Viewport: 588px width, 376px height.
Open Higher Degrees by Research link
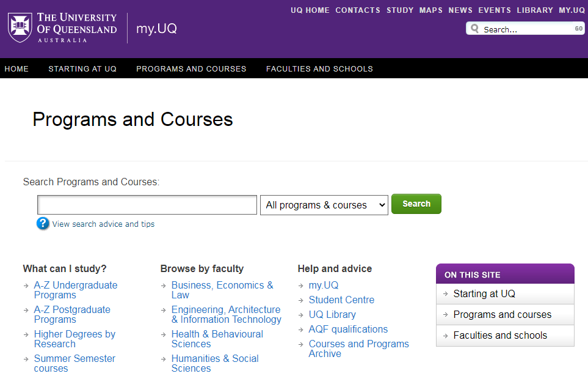coord(74,339)
